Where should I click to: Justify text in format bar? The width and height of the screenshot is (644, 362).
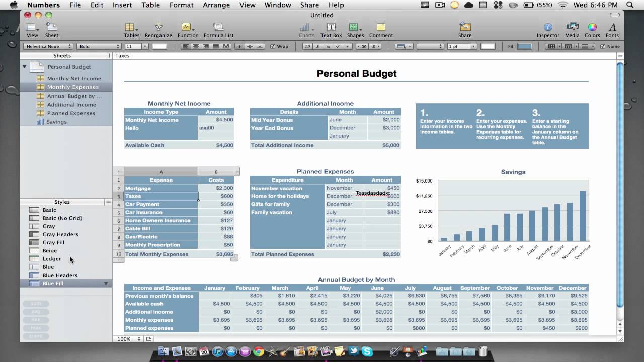216,46
